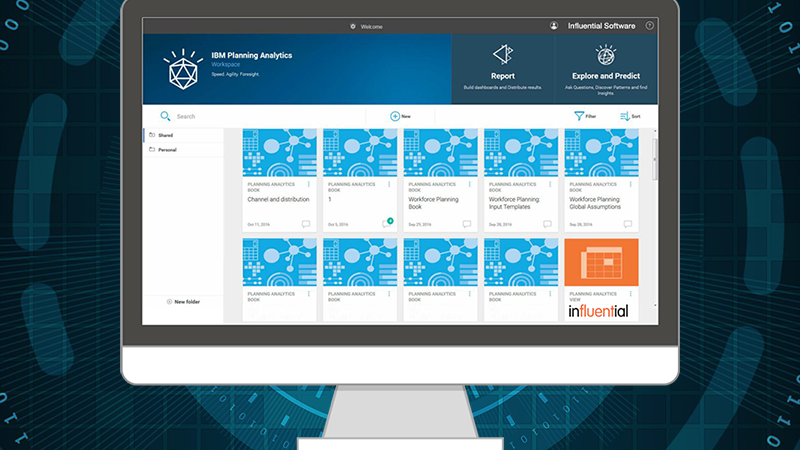Click the Sort label
The width and height of the screenshot is (800, 450).
(636, 116)
